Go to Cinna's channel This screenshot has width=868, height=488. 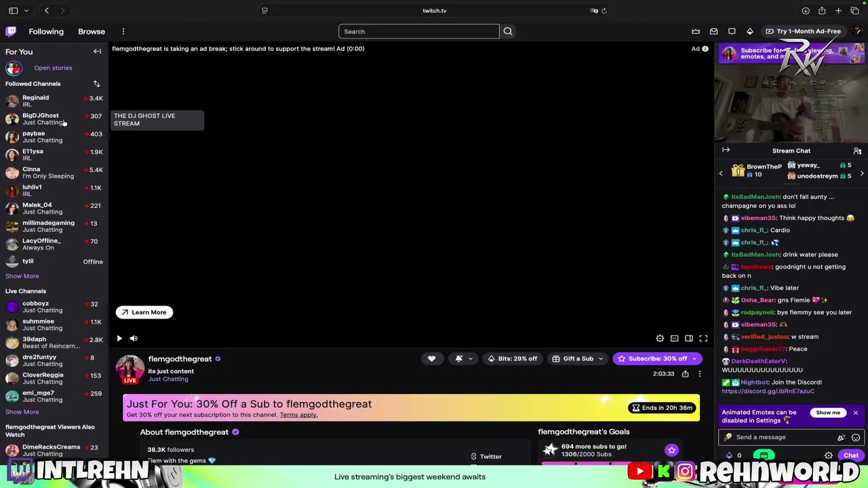[54, 172]
